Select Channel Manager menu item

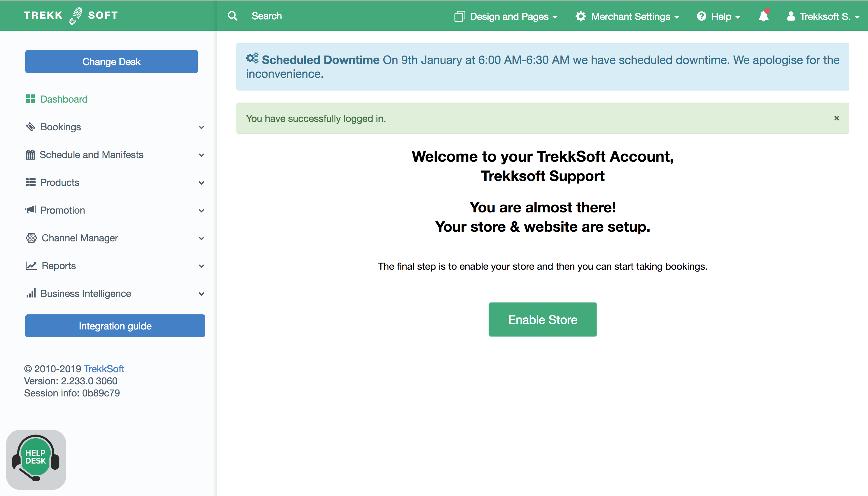click(80, 238)
